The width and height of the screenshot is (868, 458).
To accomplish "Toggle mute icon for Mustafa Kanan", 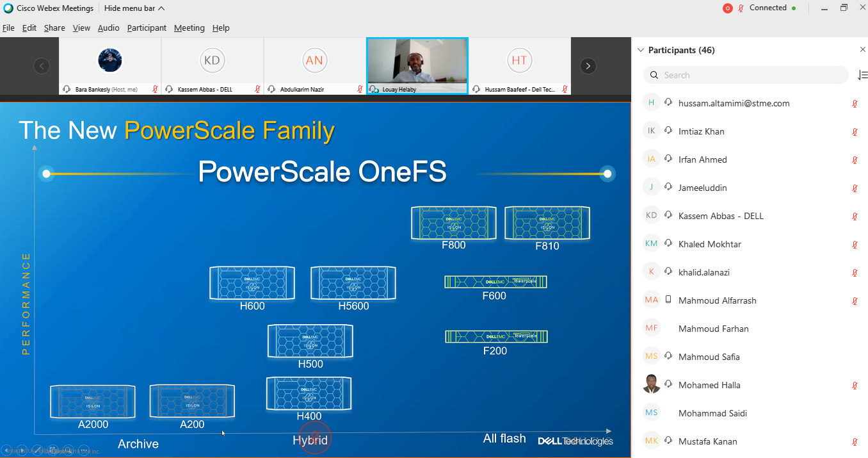I will pyautogui.click(x=855, y=441).
